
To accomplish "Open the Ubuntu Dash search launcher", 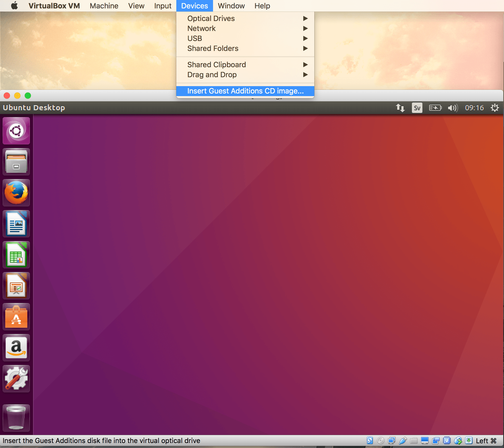I will (x=16, y=131).
